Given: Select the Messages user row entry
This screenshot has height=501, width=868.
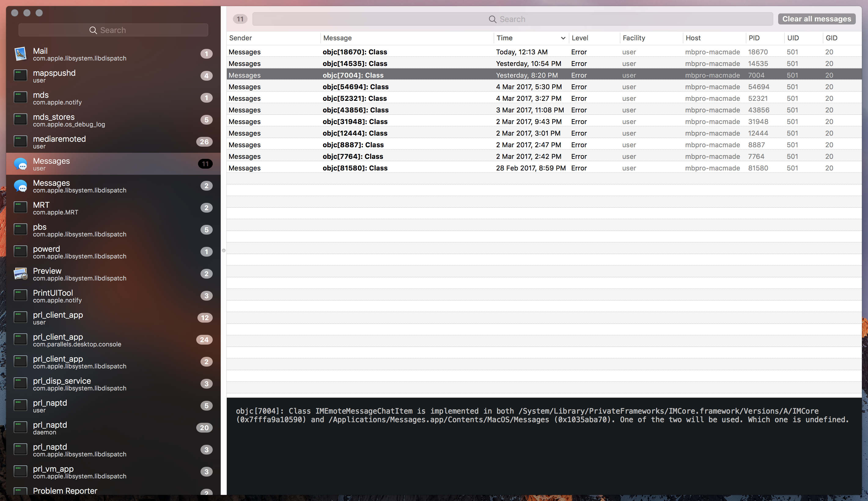Looking at the screenshot, I should pos(113,163).
